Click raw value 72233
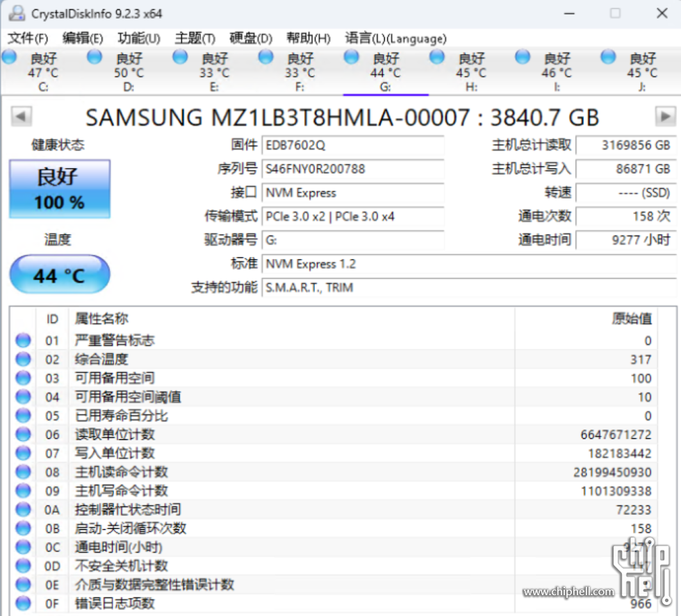681x616 pixels. pyautogui.click(x=634, y=510)
